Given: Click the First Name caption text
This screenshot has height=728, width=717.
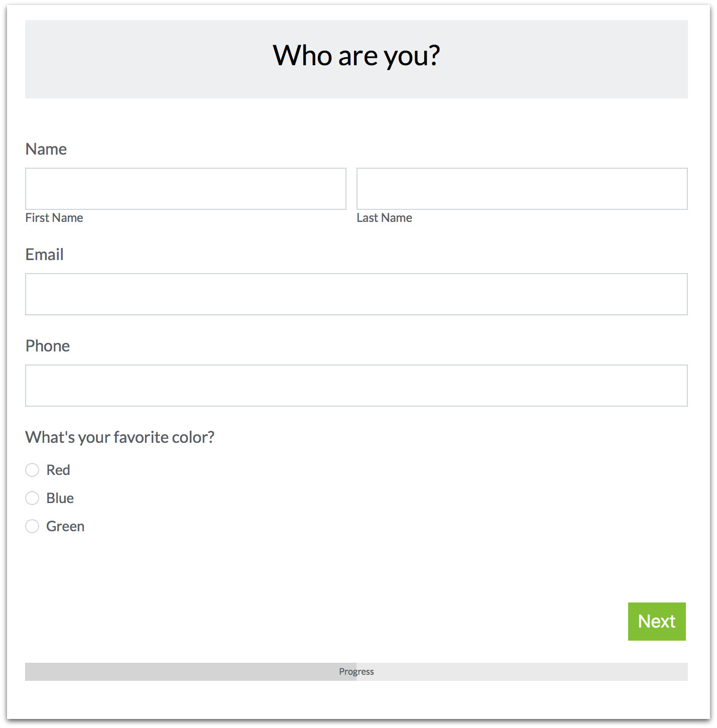Looking at the screenshot, I should click(54, 217).
